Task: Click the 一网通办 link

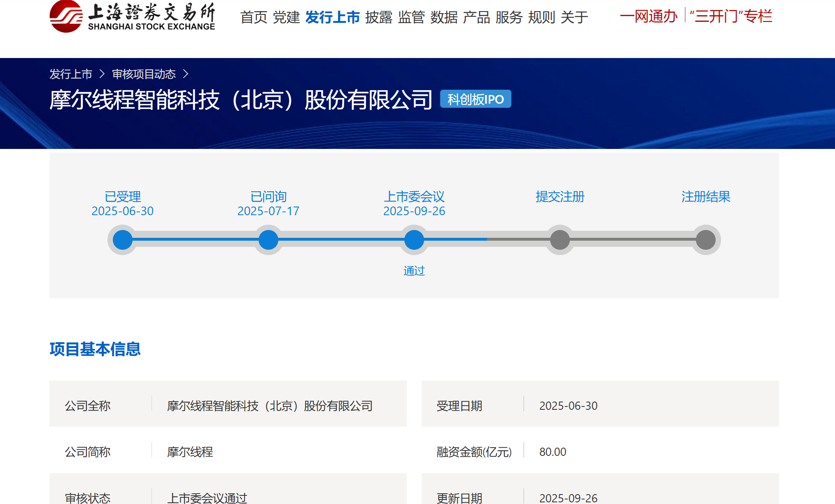Action: pyautogui.click(x=648, y=16)
